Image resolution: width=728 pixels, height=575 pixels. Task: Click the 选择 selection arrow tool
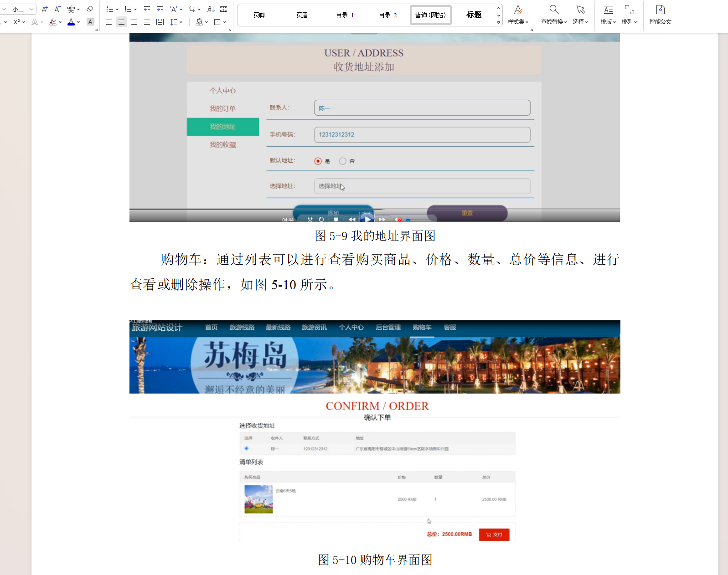[x=580, y=15]
